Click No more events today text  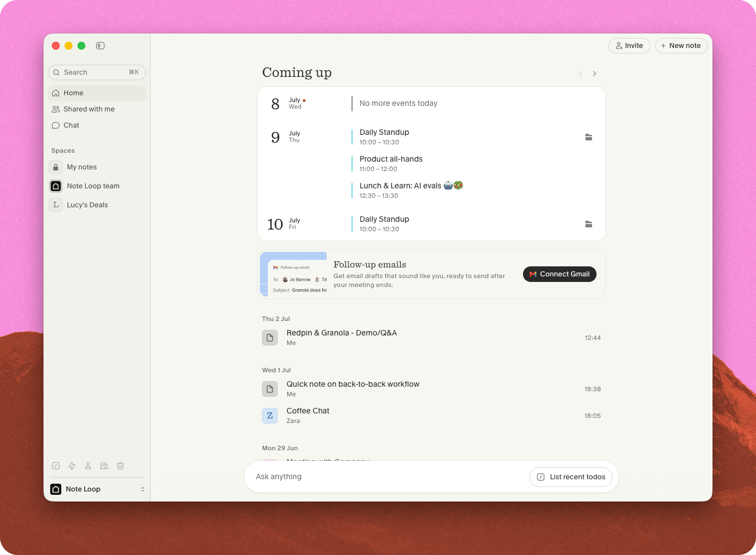(399, 104)
